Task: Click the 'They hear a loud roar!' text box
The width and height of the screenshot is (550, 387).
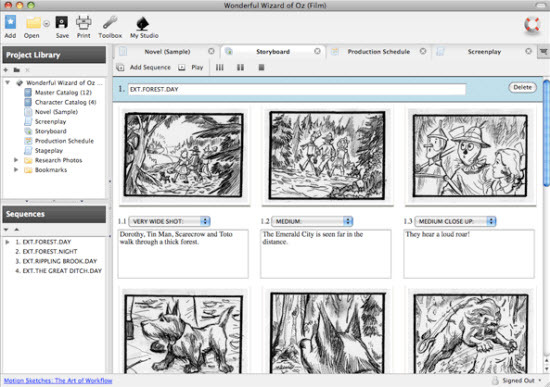Action: tap(469, 254)
